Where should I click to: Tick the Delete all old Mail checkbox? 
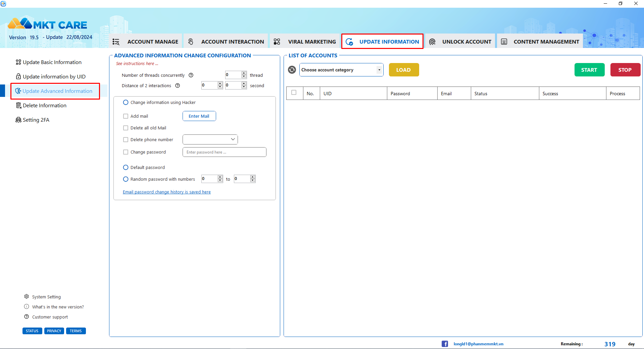click(126, 128)
